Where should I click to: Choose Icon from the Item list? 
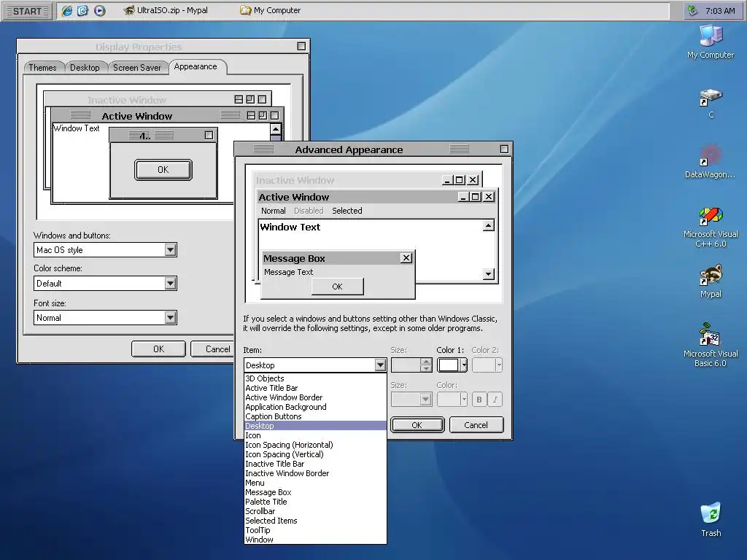315,435
